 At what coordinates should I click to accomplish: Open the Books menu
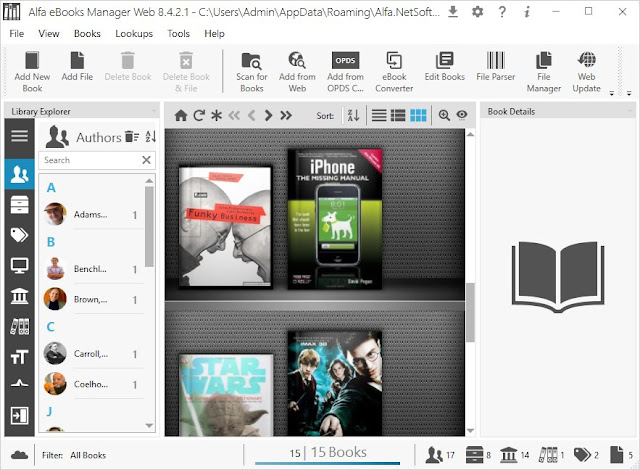tap(87, 33)
